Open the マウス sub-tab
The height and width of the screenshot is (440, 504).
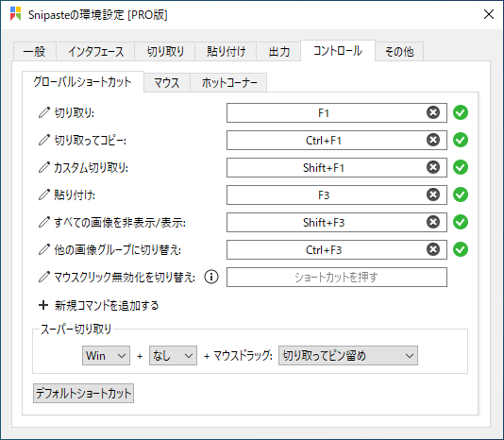[167, 83]
